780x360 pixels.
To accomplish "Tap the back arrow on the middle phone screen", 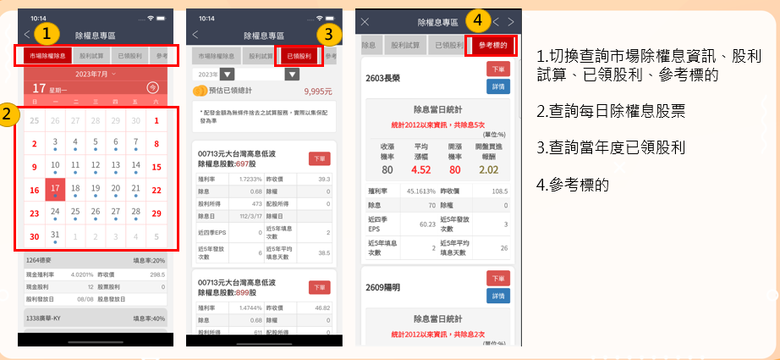I will tap(195, 34).
